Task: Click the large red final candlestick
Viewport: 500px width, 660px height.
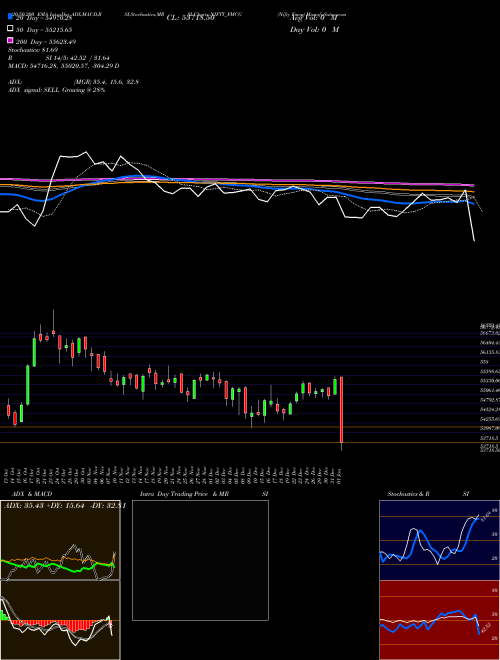Action: [x=341, y=410]
